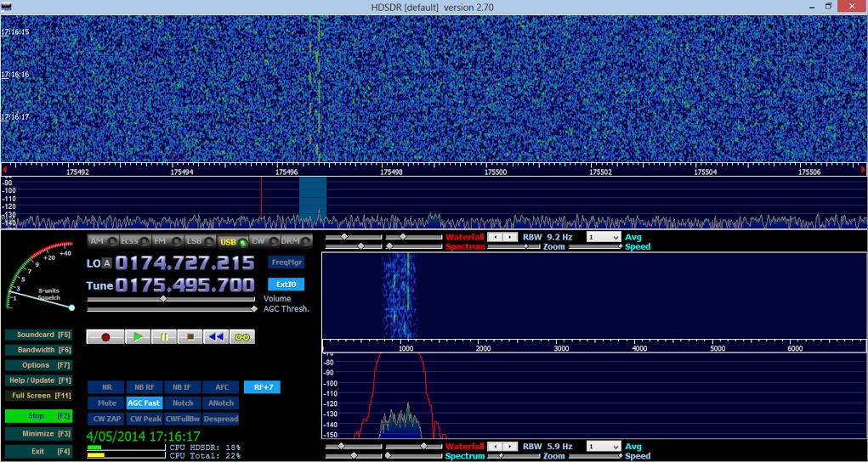Open the lower Avg dropdown near RBW 5.9 Hz
This screenshot has width=868, height=462.
pyautogui.click(x=604, y=447)
